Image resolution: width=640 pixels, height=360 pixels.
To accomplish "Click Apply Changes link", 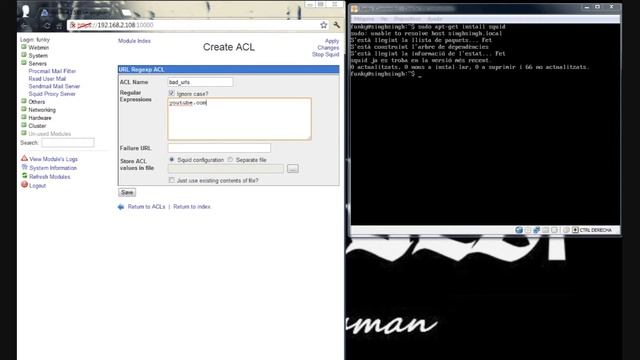I will click(x=329, y=44).
